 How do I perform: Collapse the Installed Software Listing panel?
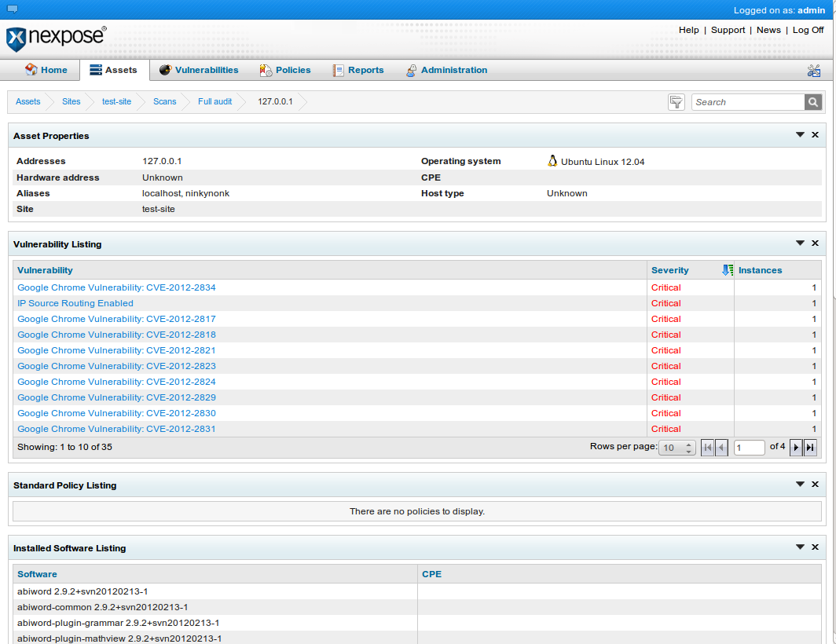[x=800, y=547]
